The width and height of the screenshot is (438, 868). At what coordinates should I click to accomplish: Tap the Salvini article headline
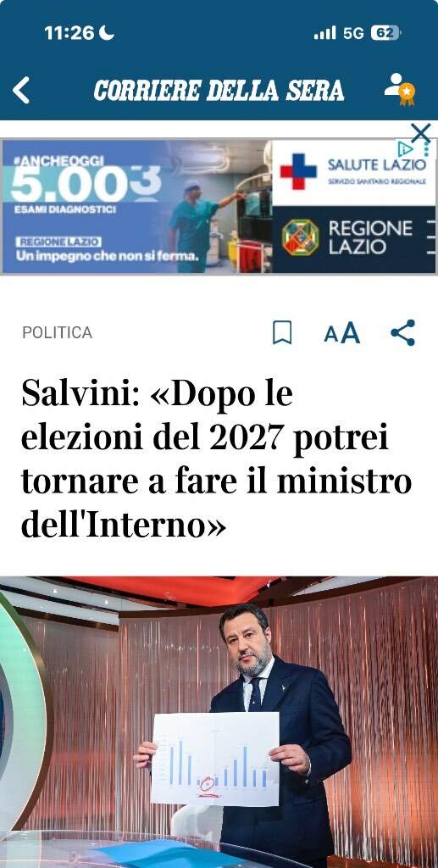point(216,459)
